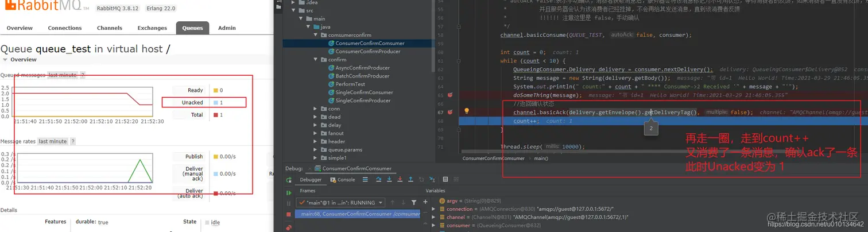Open SingleConfirmProducer class in project tree
Image resolution: width=868 pixels, height=232 pixels.
[359, 100]
